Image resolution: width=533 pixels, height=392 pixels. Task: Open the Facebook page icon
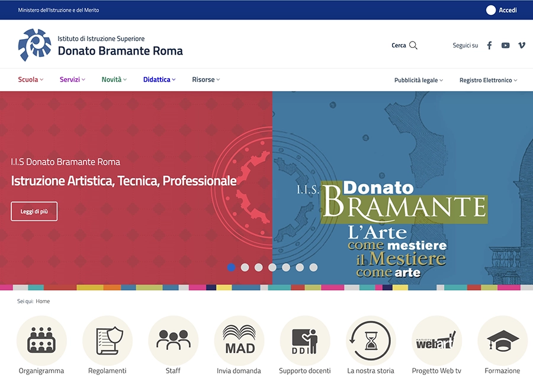tap(490, 45)
